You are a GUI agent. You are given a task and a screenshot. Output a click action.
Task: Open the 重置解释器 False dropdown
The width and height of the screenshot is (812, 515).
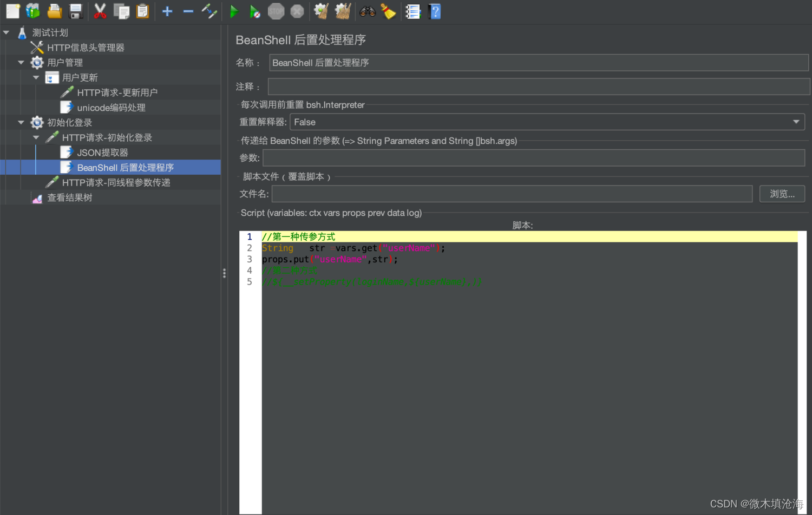pyautogui.click(x=547, y=122)
